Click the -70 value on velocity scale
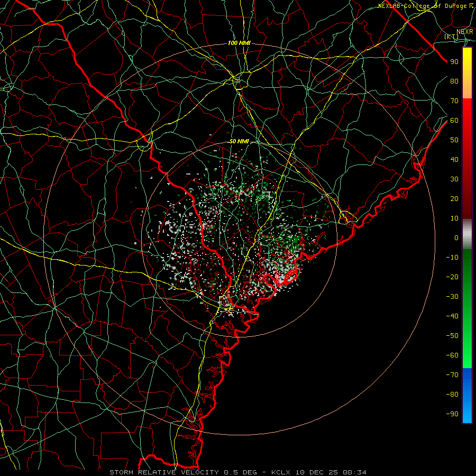476x476 pixels. coord(452,375)
